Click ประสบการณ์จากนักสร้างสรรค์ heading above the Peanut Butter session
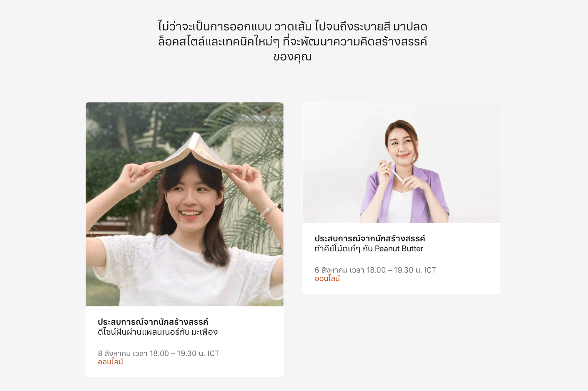Viewport: 588px width, 391px height. click(370, 238)
